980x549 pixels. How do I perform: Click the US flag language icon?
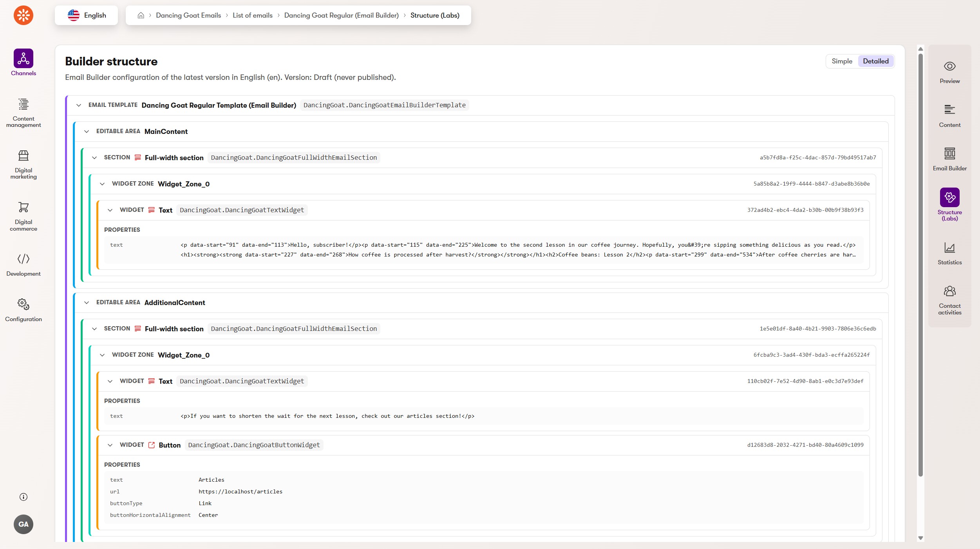[x=74, y=15]
